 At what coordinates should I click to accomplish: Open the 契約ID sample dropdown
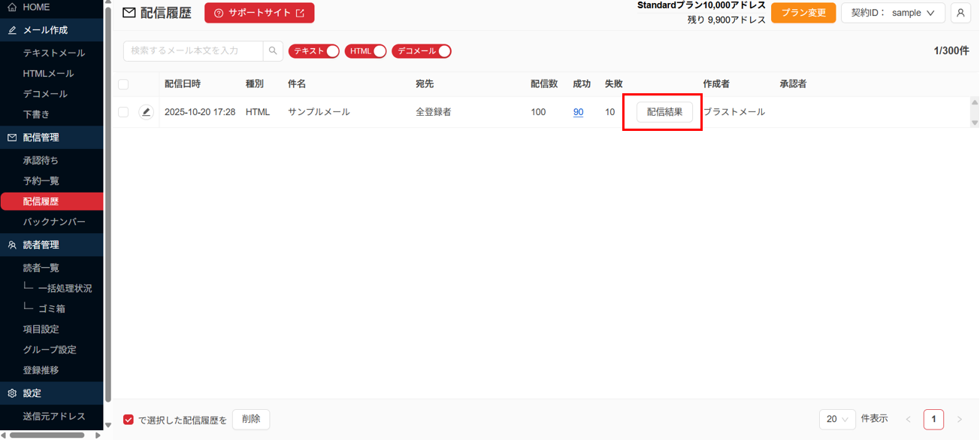coord(893,13)
